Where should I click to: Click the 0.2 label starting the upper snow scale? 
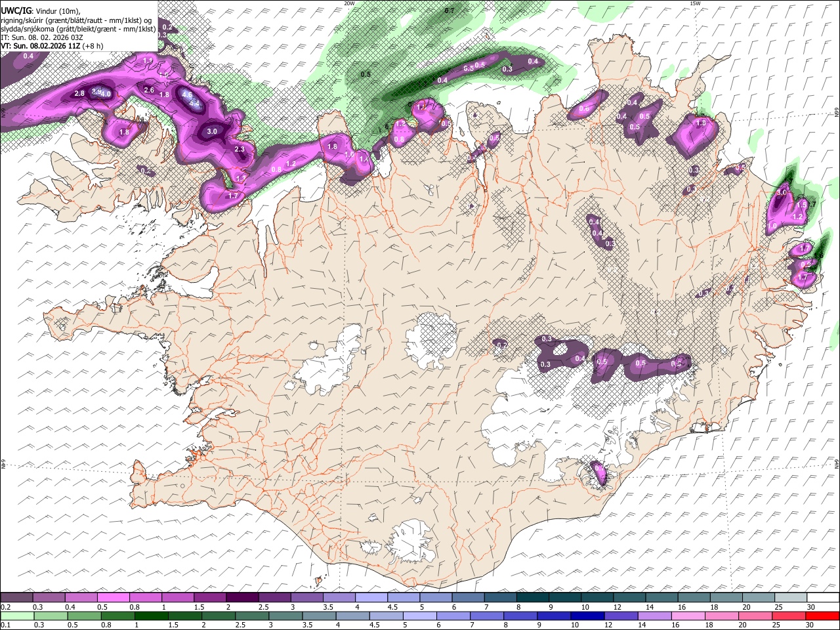5,607
